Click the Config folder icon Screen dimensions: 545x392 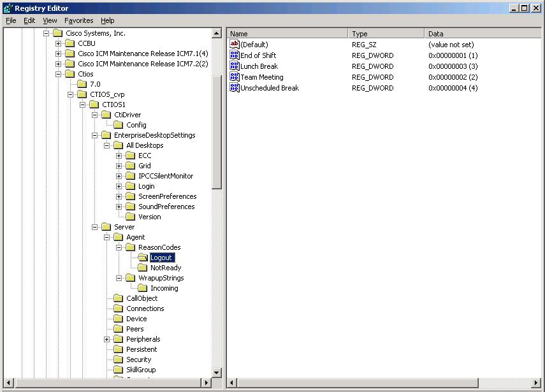point(118,125)
